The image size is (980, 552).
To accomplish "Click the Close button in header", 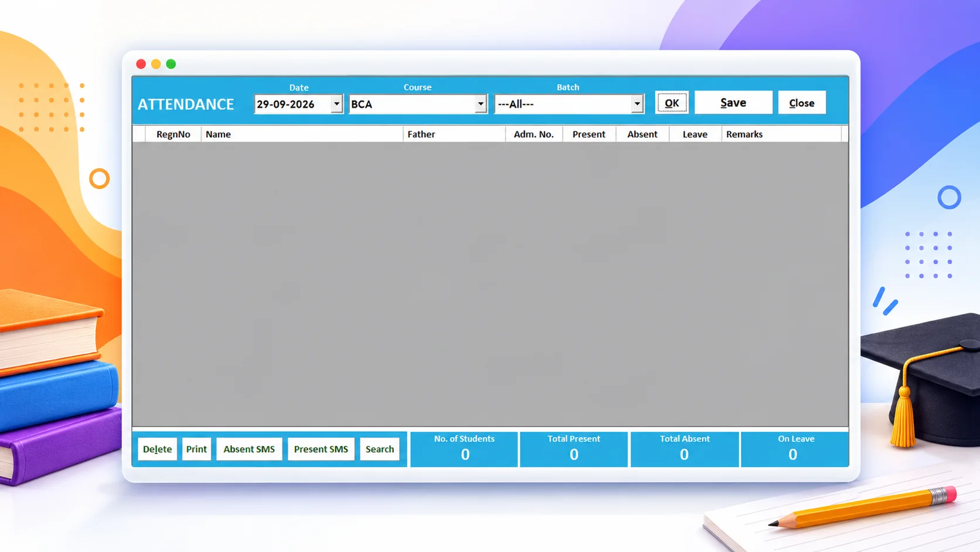I will tap(802, 103).
